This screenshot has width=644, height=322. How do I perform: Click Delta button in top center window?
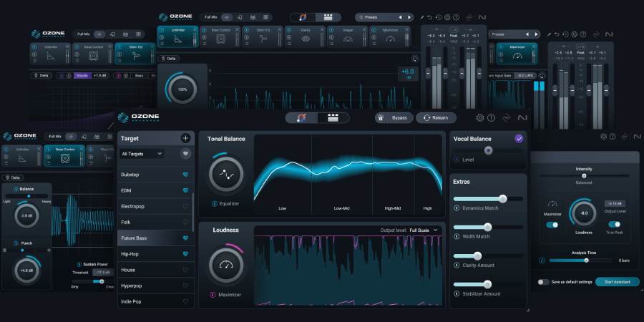[168, 59]
